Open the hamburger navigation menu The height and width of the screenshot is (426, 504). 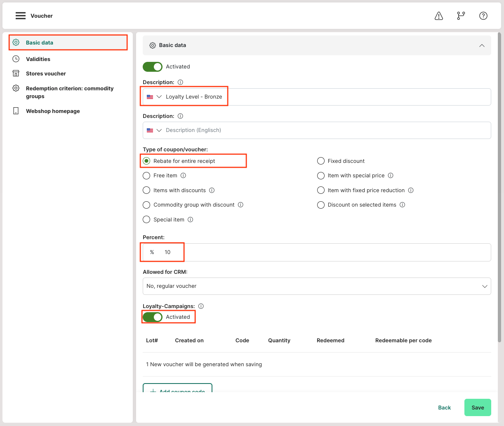[20, 16]
